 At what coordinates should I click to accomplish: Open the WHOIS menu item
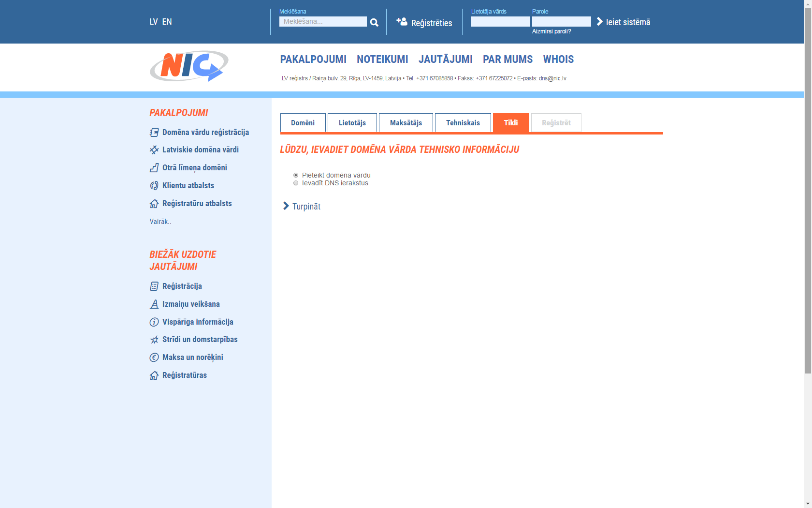pos(558,59)
